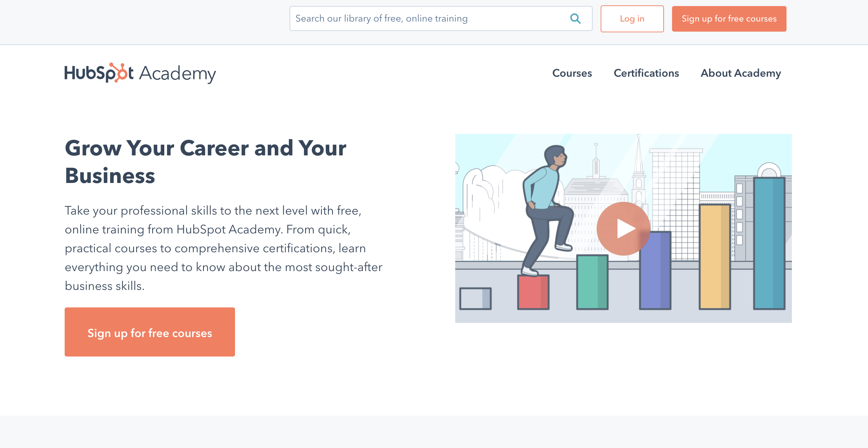Click the top Sign up for free courses button
The width and height of the screenshot is (868, 448).
729,19
